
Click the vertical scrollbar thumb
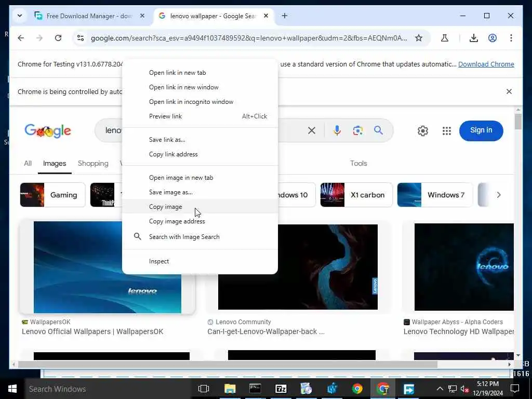518,122
